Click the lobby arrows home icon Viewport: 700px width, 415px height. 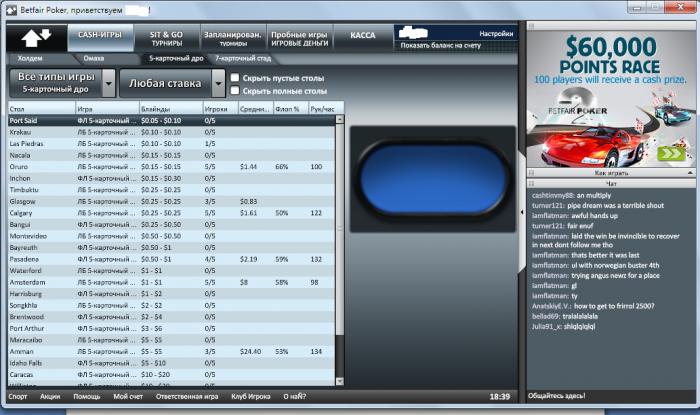(37, 38)
